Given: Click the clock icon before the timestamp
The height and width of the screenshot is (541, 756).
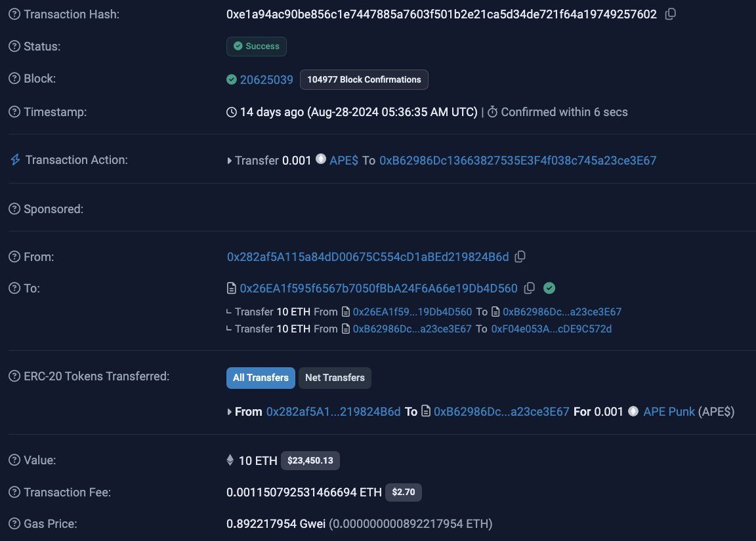Looking at the screenshot, I should tap(230, 111).
